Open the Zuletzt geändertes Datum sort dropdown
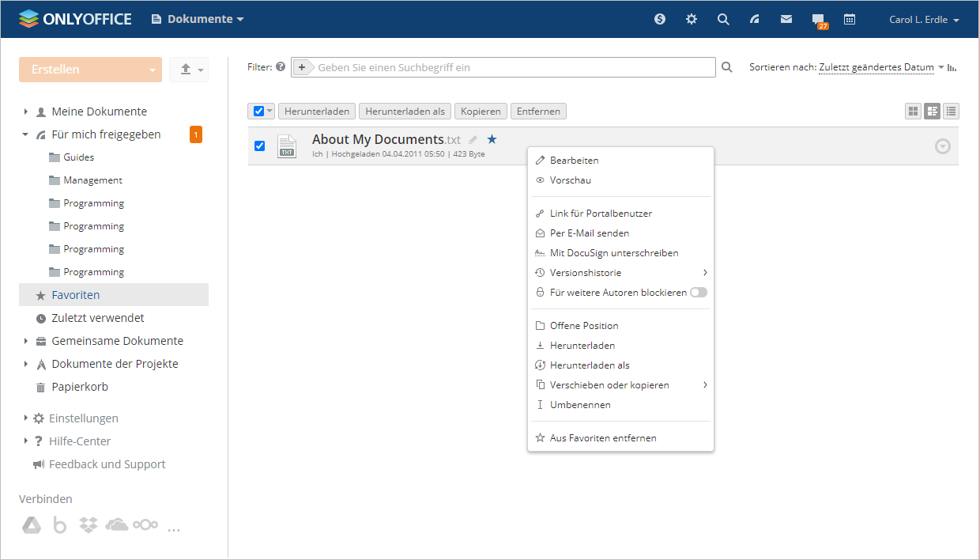980x560 pixels. [881, 67]
